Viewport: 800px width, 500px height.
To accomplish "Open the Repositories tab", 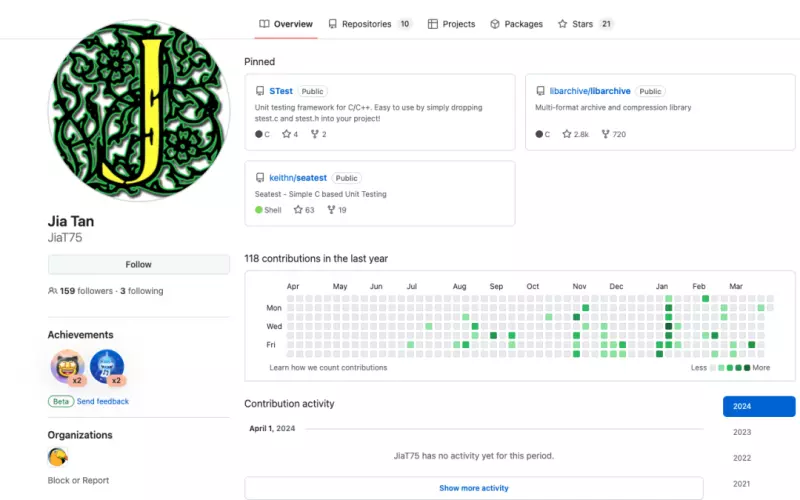I will click(x=369, y=24).
